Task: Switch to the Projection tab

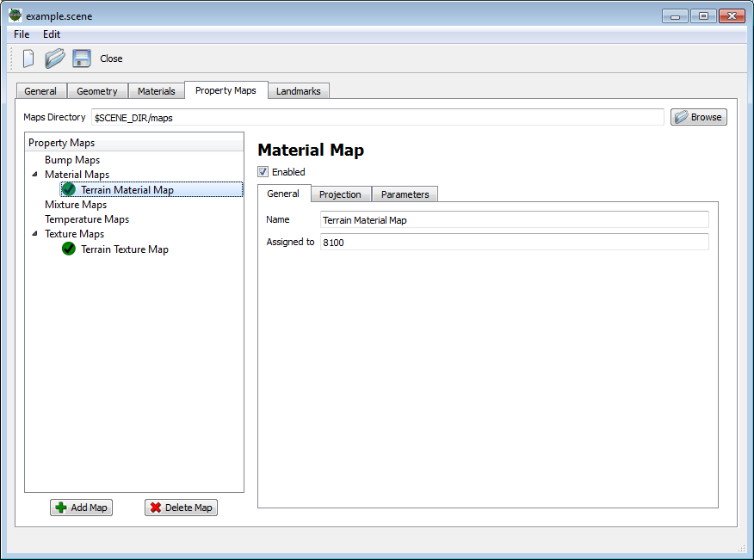Action: (x=340, y=194)
